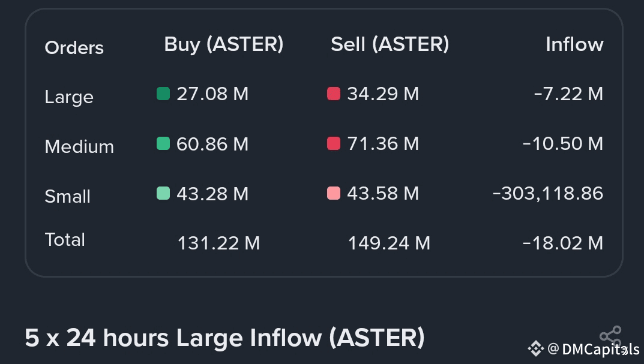Click the green swatch beside 60.86 M

tap(163, 144)
